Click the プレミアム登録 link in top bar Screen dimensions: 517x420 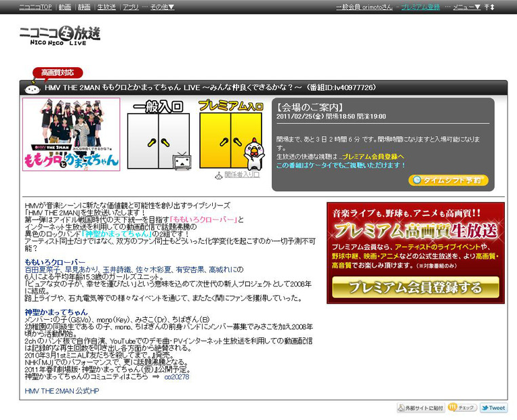[420, 7]
